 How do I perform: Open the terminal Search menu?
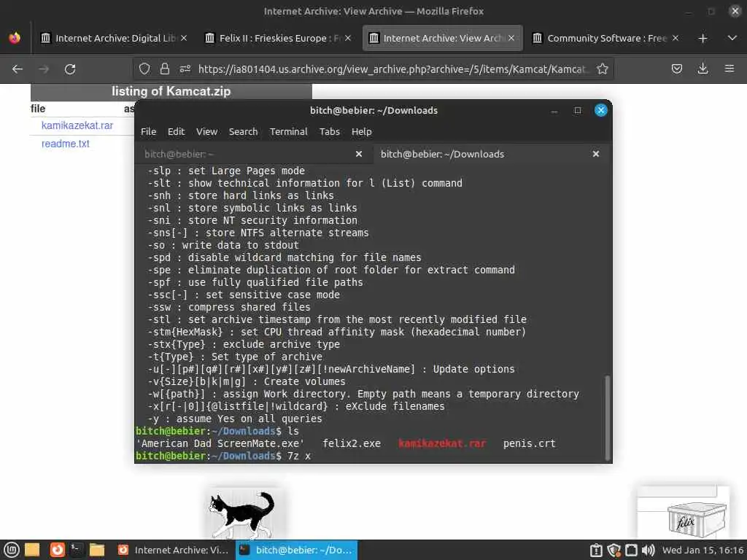(243, 131)
